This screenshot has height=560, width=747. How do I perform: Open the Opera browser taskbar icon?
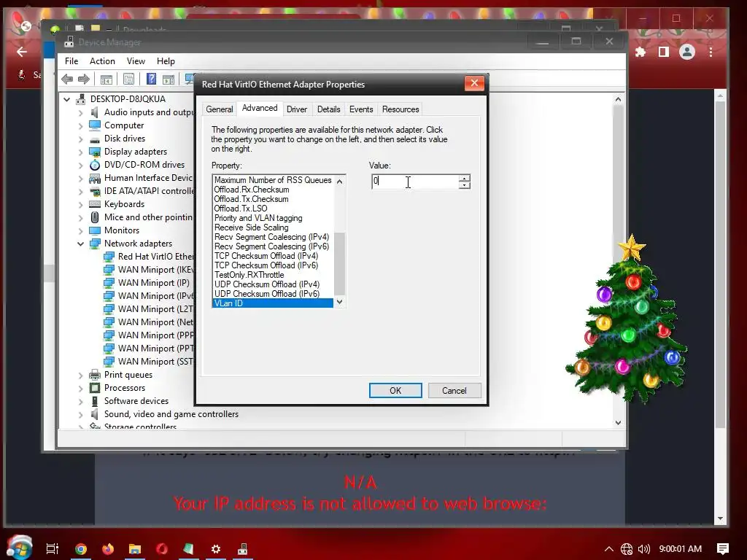[162, 549]
